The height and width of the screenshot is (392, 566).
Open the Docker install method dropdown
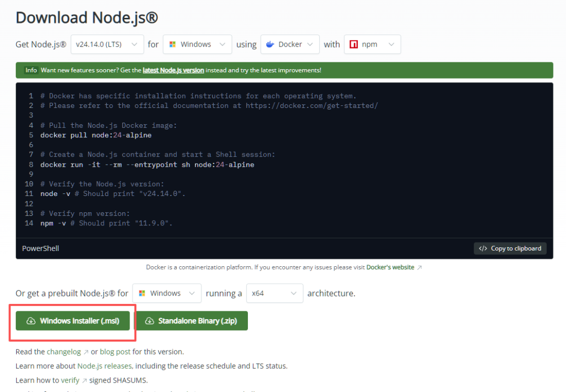click(290, 45)
